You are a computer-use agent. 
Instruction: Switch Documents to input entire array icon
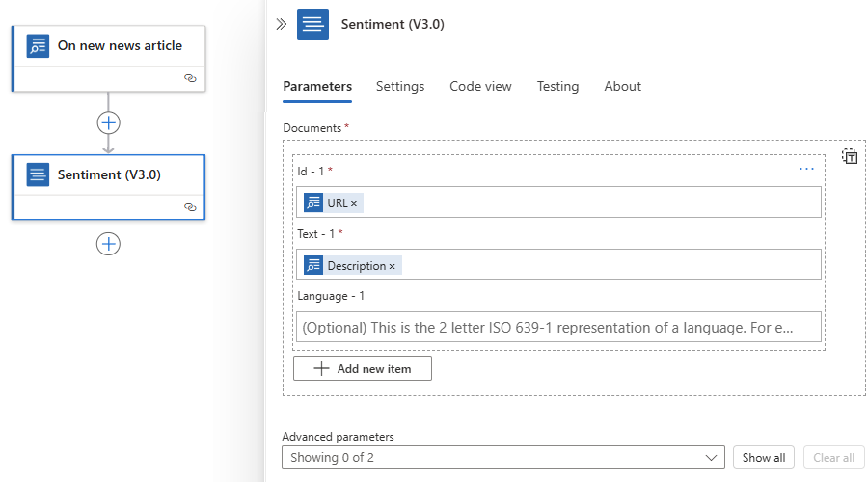pos(850,156)
